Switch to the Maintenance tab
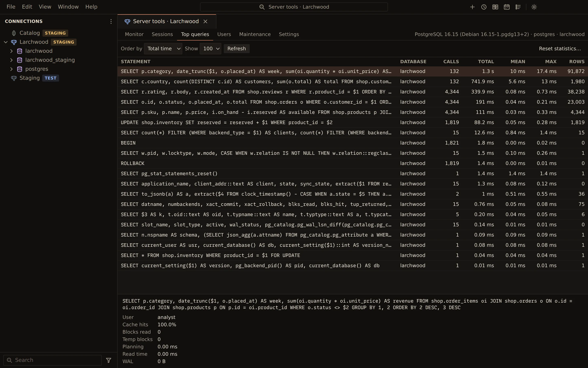The width and height of the screenshot is (588, 368). click(x=255, y=34)
